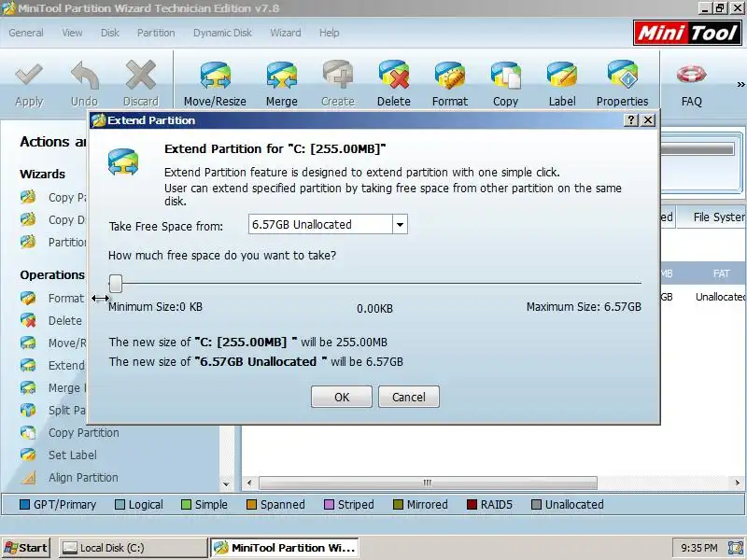Click the Move/Resize operation icon in sidebar
The image size is (747, 560).
click(x=28, y=343)
